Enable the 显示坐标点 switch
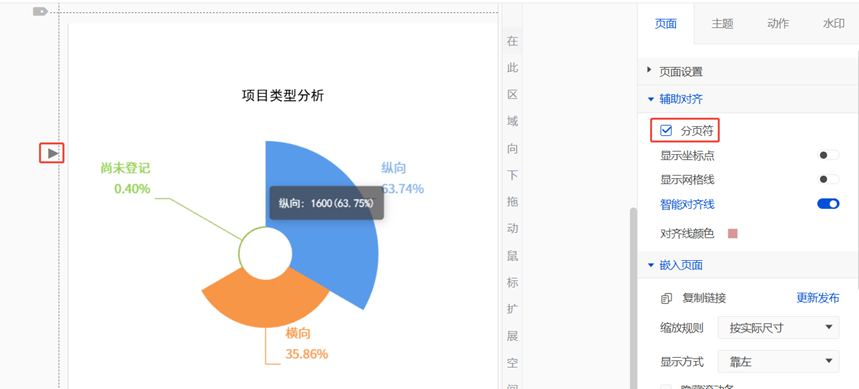This screenshot has height=389, width=859. (829, 156)
